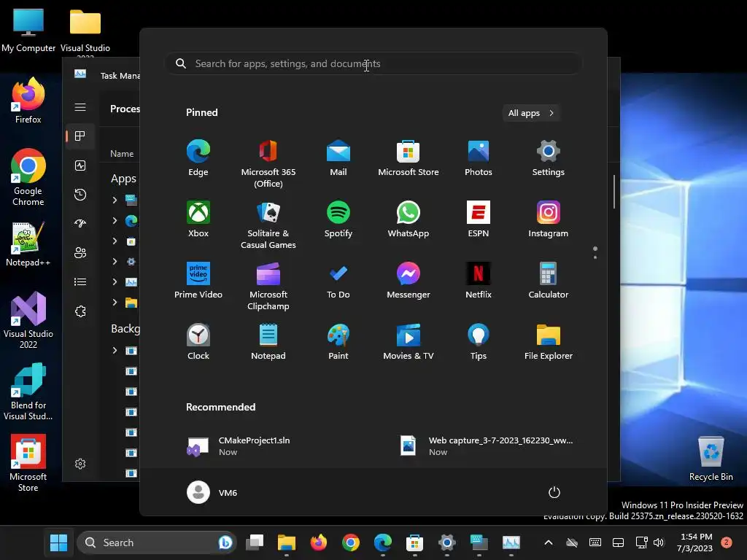Viewport: 747px width, 560px height.
Task: Expand the Task Manager process row
Action: pos(115,282)
